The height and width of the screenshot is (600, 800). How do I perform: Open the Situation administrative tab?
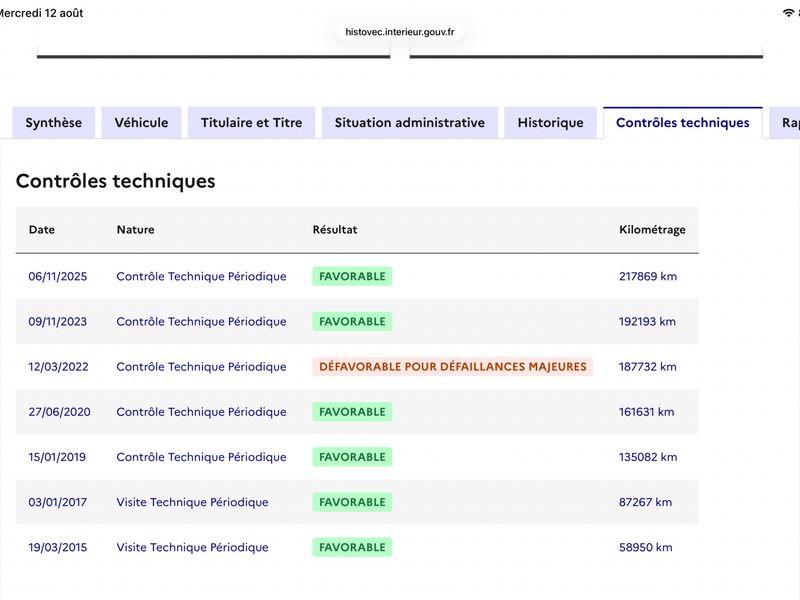click(x=410, y=122)
